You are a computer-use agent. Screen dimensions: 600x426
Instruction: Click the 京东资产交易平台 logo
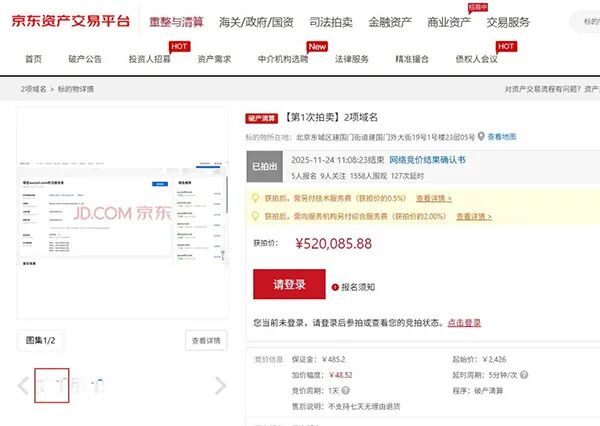(71, 21)
